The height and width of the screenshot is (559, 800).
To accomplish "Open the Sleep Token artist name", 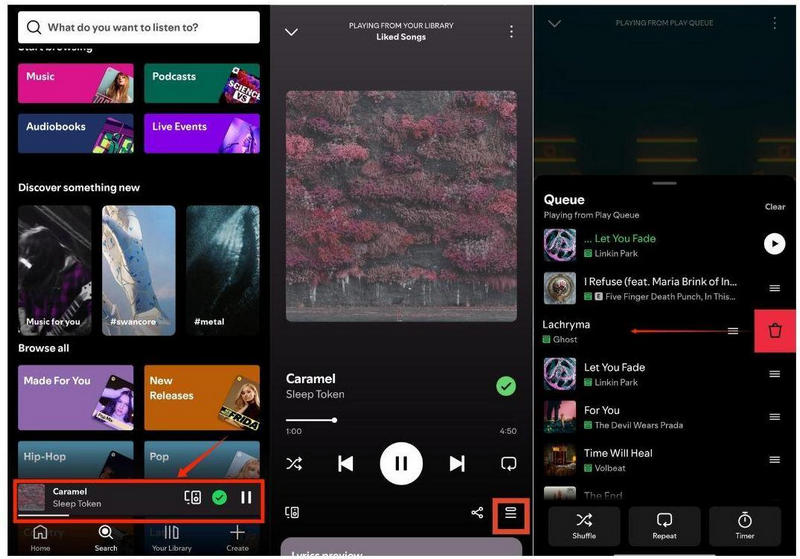I will pyautogui.click(x=315, y=394).
